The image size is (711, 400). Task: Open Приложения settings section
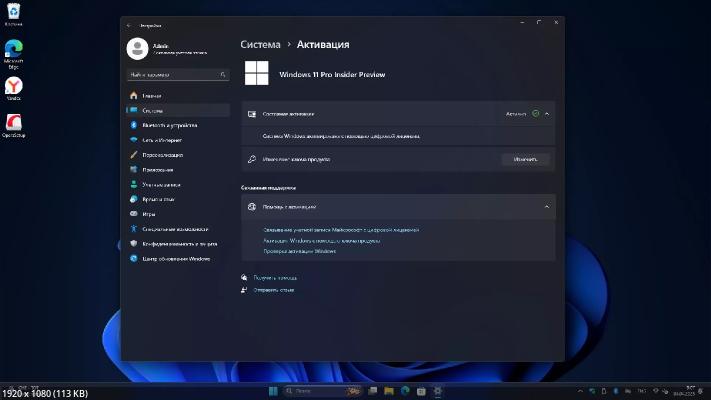click(178, 170)
